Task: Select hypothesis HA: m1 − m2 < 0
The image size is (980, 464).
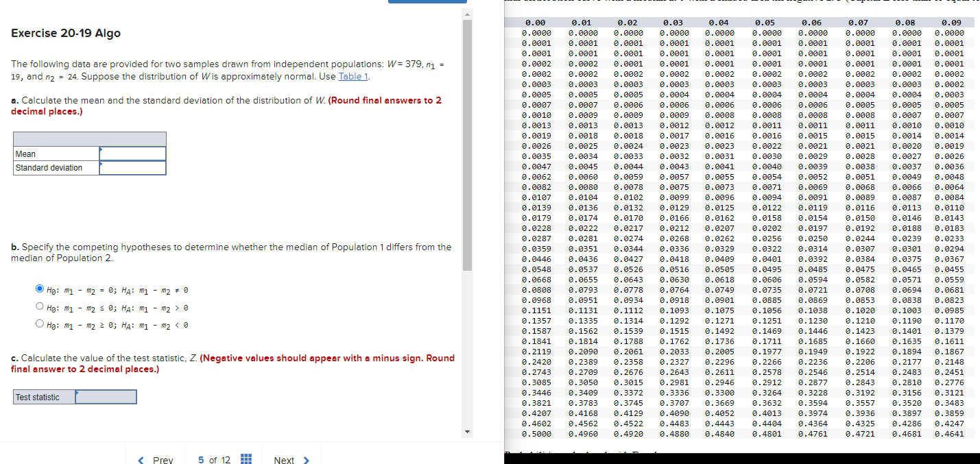Action: [x=40, y=324]
